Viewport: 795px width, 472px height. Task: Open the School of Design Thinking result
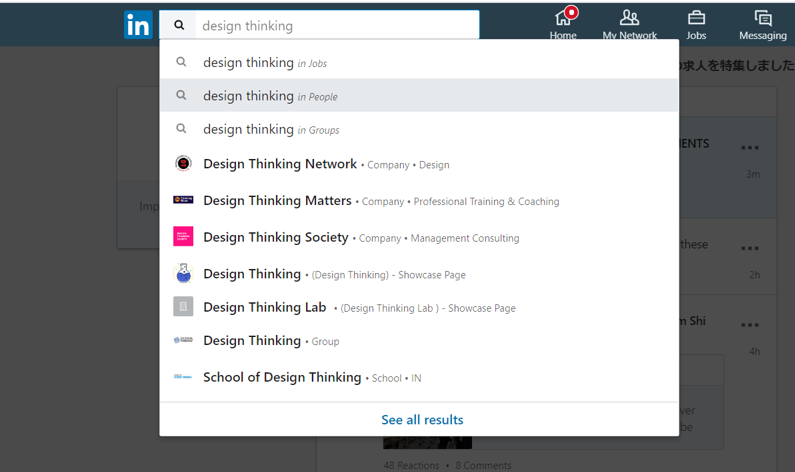pos(419,377)
